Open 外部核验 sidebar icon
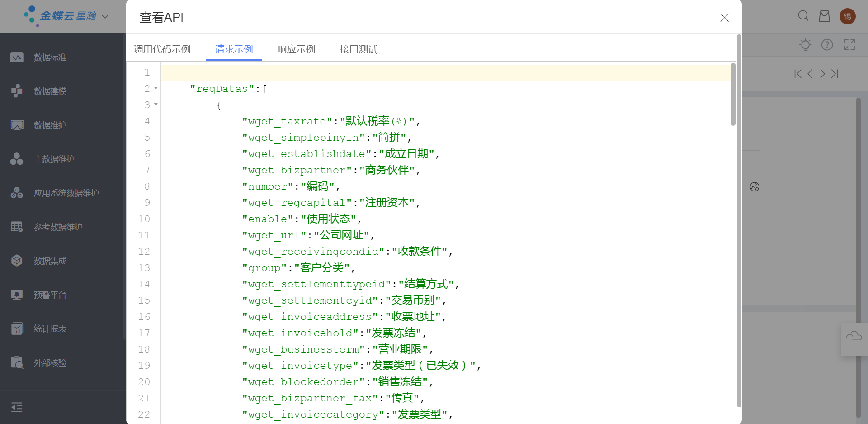 pos(17,363)
